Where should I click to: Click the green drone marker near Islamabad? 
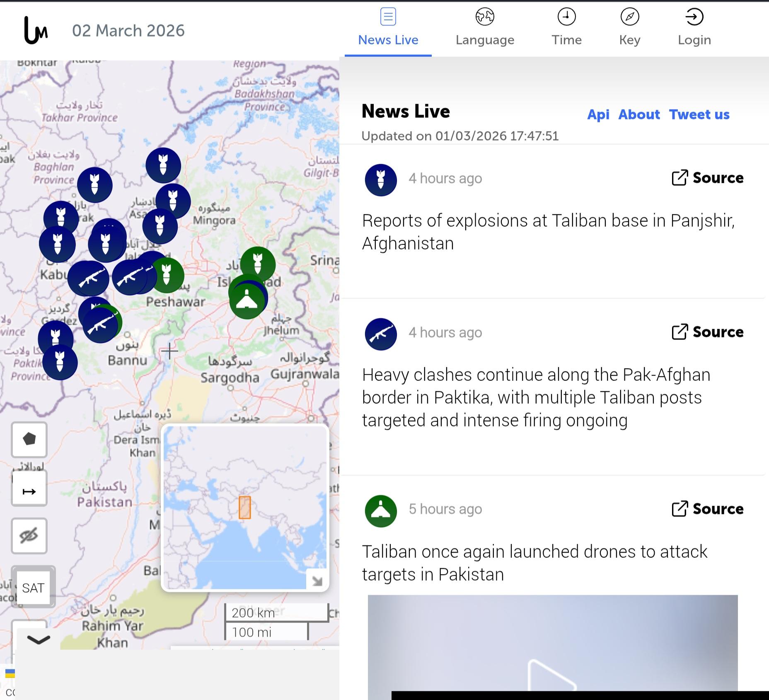coord(247,301)
